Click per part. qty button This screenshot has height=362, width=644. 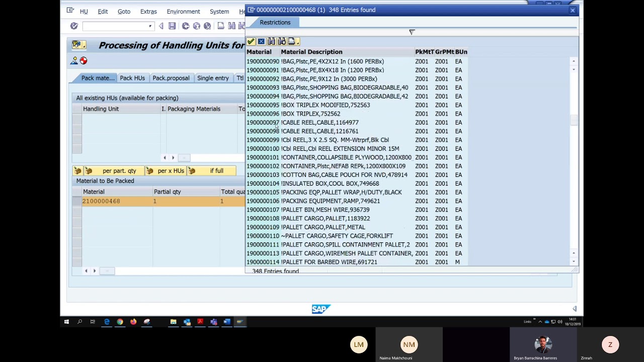114,171
